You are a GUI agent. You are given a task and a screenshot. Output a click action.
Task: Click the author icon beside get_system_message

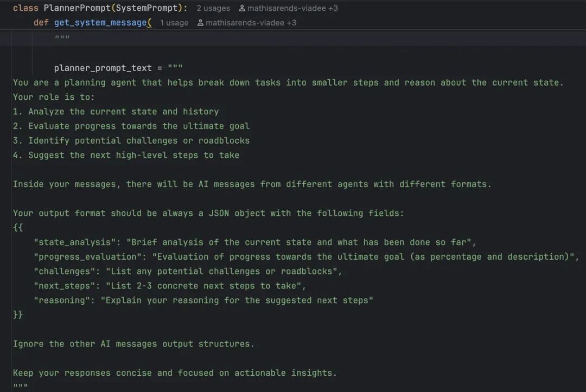pos(200,22)
